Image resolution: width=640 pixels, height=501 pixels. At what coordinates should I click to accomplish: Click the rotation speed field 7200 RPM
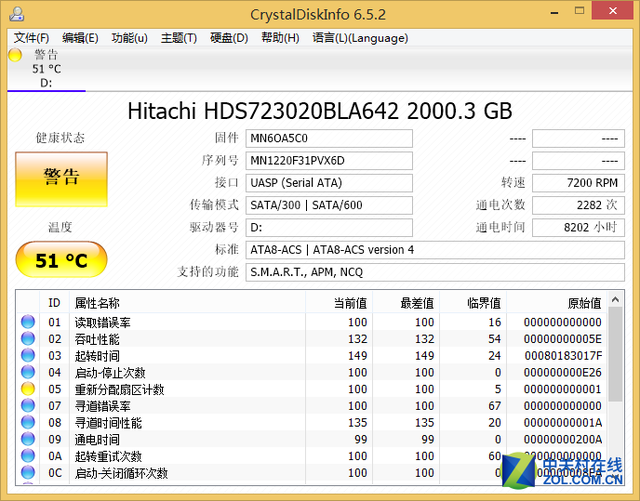(x=578, y=183)
